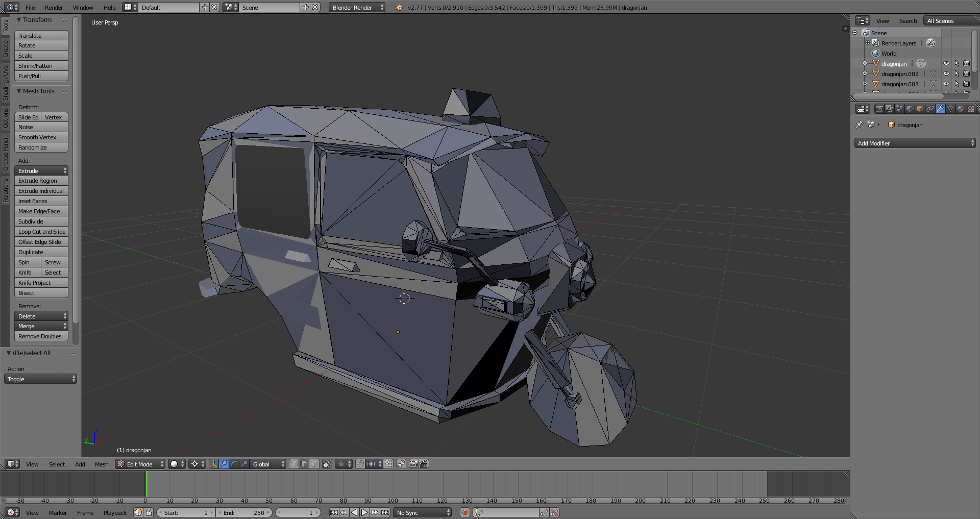Open the Mesh menu in 3D view header
Image resolution: width=980 pixels, height=519 pixels.
point(102,464)
